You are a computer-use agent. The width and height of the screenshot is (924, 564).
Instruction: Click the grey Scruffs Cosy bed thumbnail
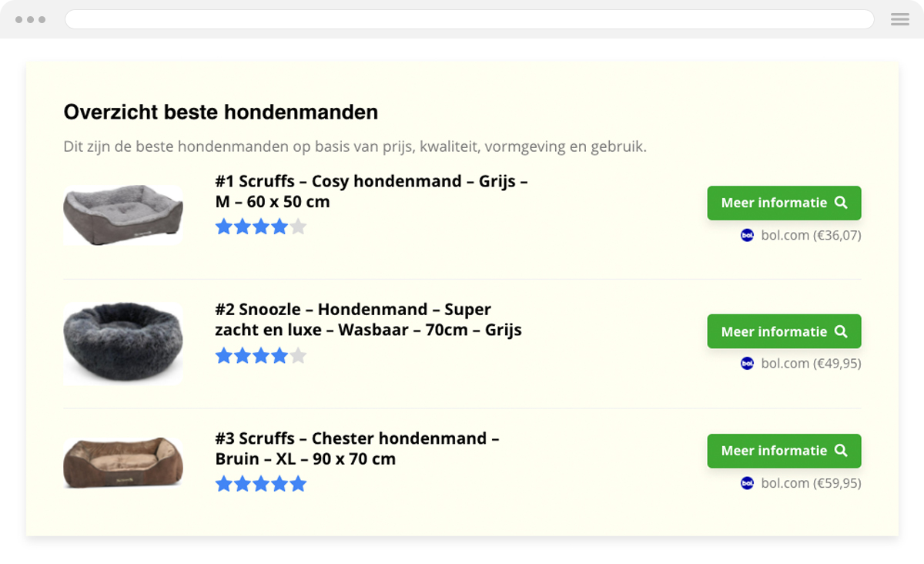click(123, 215)
